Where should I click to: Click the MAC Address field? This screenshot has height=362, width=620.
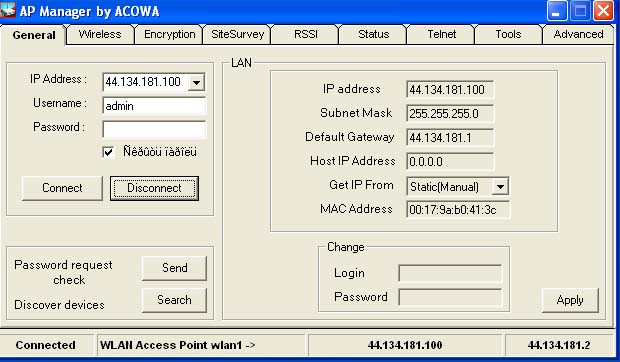point(458,210)
